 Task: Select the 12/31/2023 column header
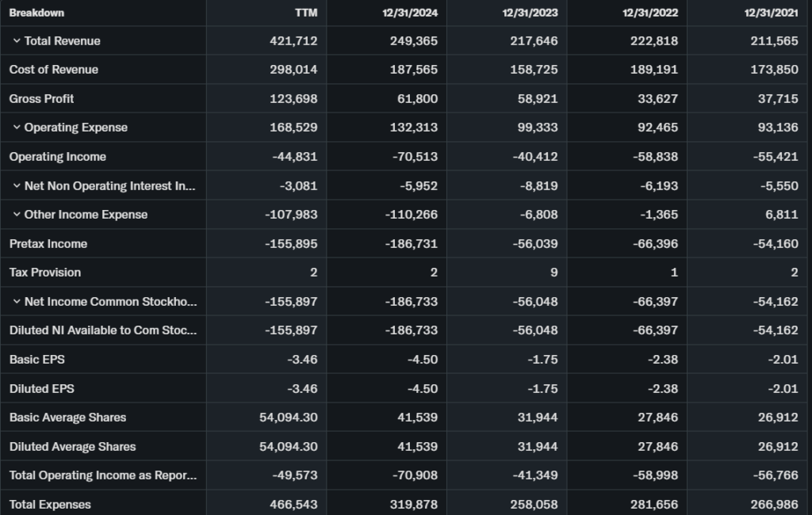point(530,13)
